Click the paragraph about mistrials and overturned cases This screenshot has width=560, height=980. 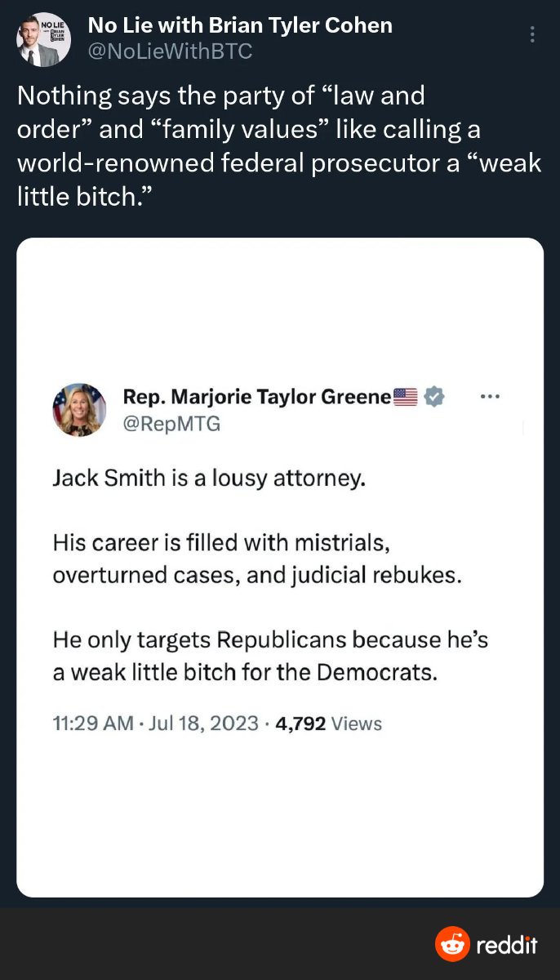pos(257,559)
